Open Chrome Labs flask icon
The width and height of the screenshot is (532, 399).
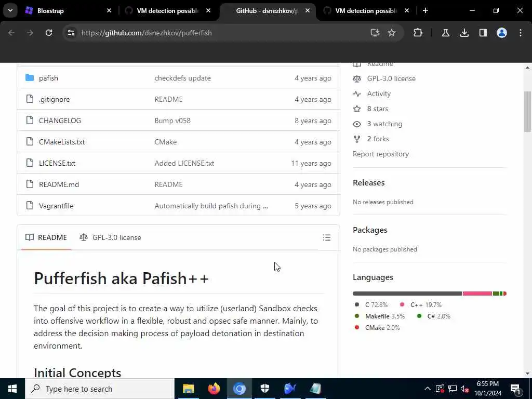coord(445,33)
